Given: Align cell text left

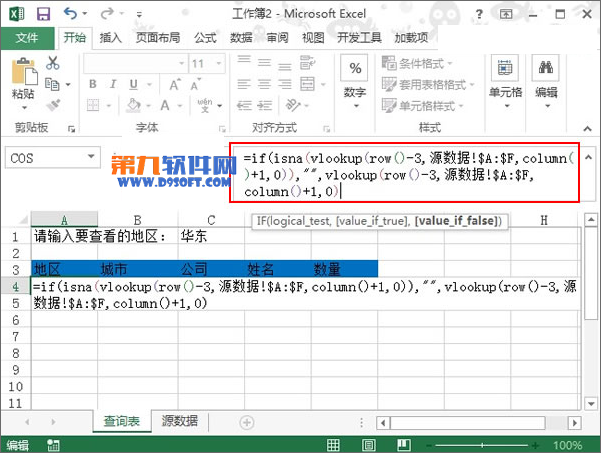Looking at the screenshot, I should tap(244, 84).
